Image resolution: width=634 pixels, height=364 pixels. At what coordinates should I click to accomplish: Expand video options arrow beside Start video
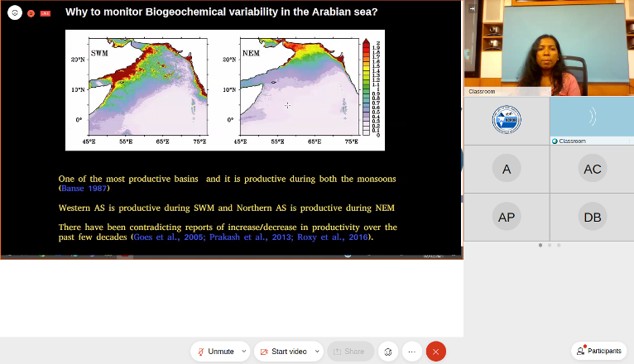[317, 352]
